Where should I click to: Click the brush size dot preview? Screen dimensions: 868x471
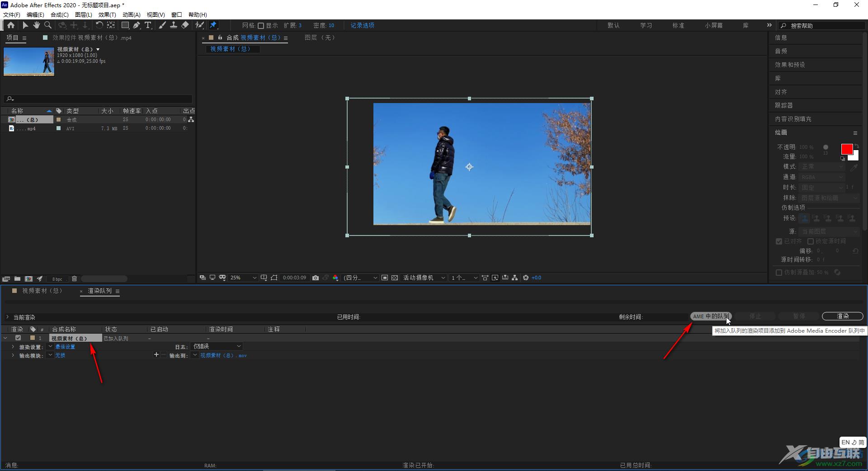[x=826, y=147]
